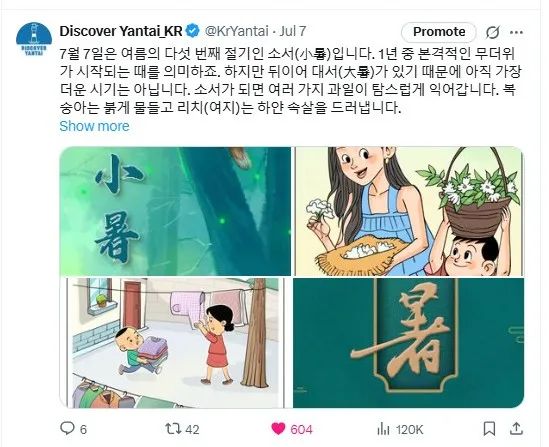Click the blue verified badge

(x=193, y=31)
